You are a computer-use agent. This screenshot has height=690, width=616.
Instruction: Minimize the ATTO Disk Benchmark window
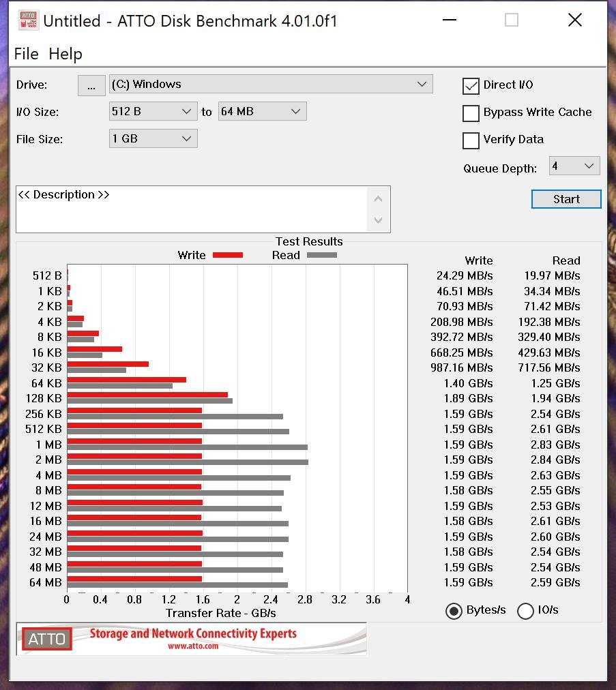(x=450, y=20)
